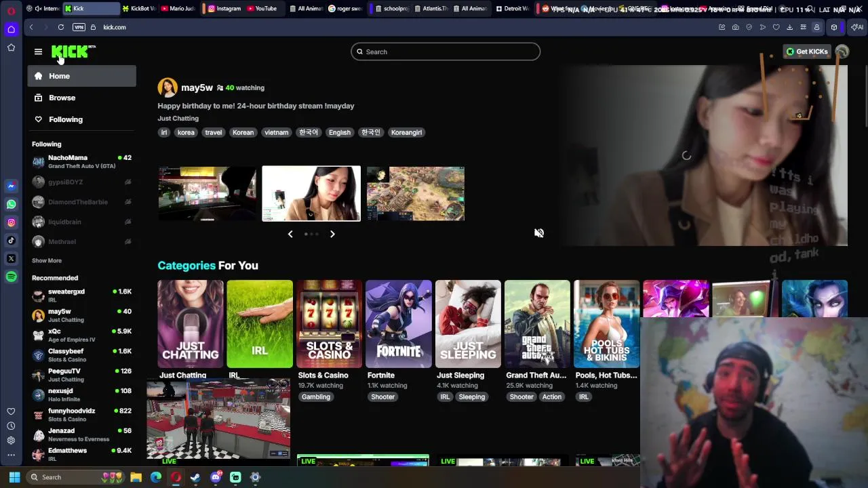
Task: Switch to the Instagram browser tab
Action: [224, 9]
